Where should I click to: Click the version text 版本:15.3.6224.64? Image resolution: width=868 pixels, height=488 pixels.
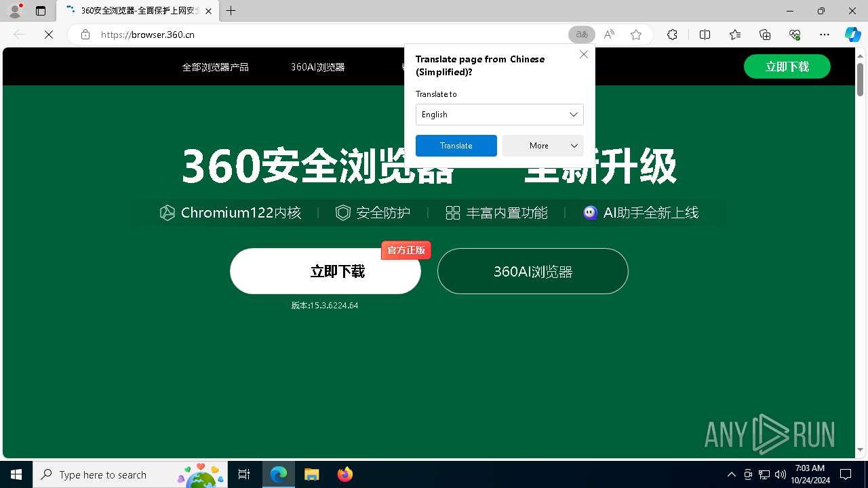click(325, 306)
